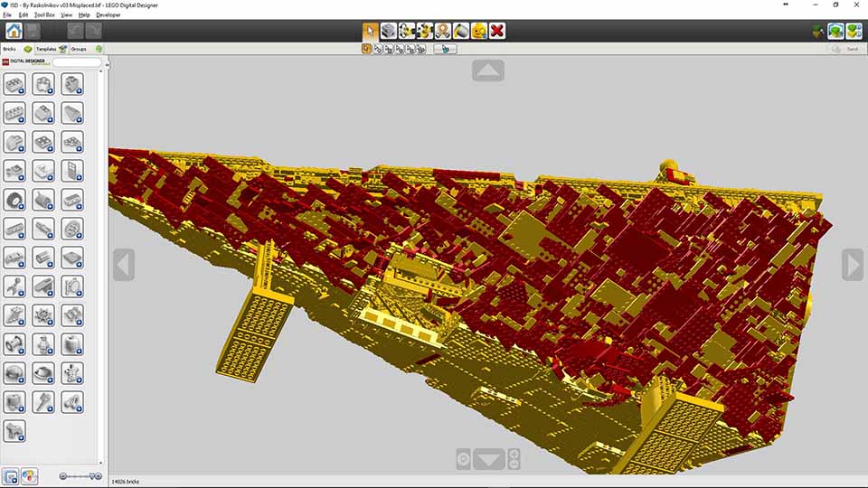Viewport: 868px width, 488px height.
Task: Switch to the Templates tab
Action: (51, 49)
